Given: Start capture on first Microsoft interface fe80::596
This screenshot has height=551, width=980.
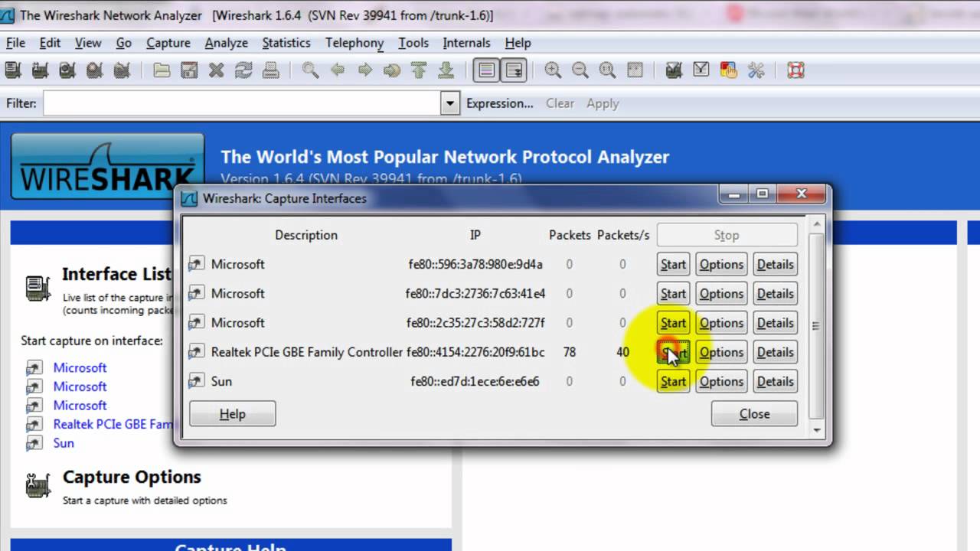Looking at the screenshot, I should [x=673, y=264].
